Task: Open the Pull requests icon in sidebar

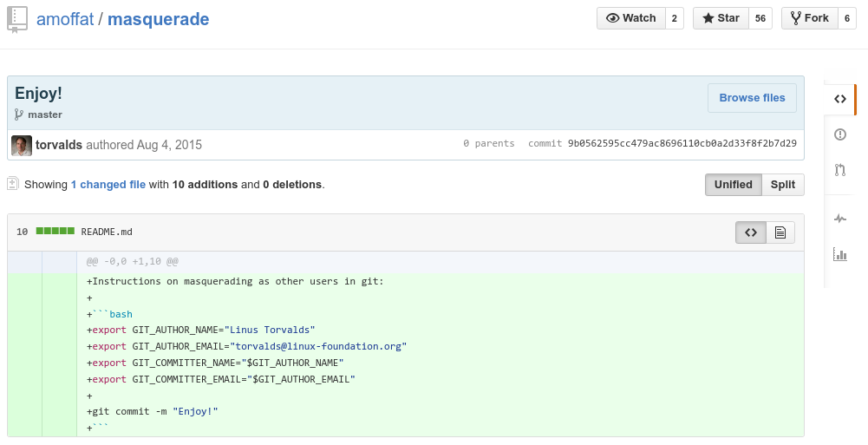Action: tap(840, 170)
